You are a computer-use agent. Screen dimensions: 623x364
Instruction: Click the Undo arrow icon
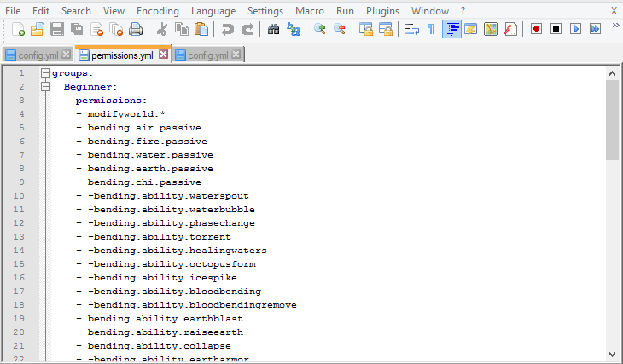(227, 29)
